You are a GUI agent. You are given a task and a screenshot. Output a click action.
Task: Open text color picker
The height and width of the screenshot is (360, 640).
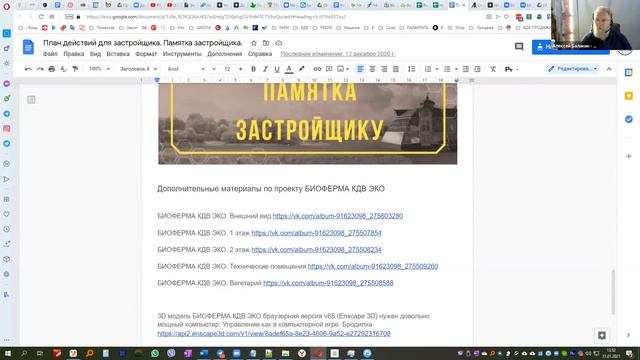pos(289,69)
